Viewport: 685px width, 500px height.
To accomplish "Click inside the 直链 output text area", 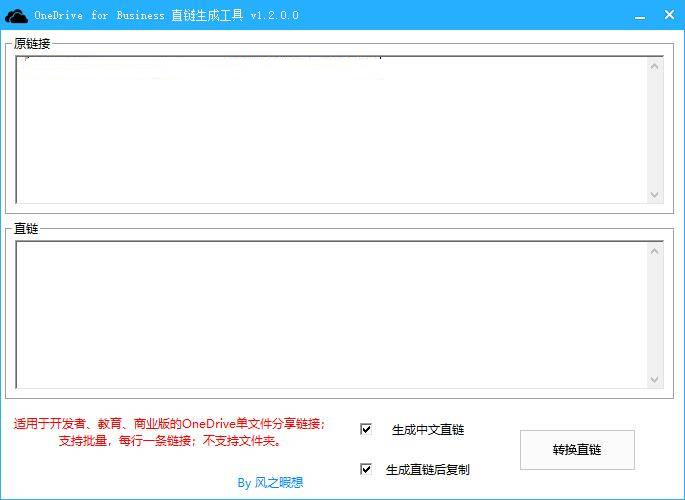I will pos(331,314).
